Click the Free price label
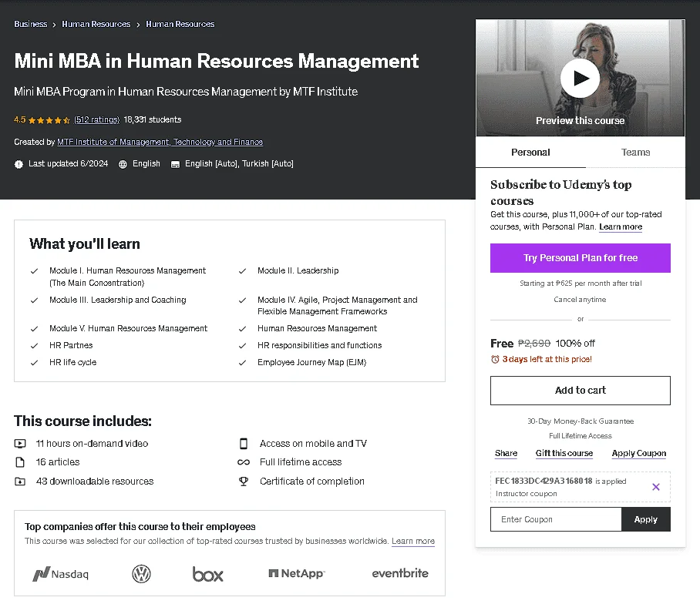 point(502,344)
